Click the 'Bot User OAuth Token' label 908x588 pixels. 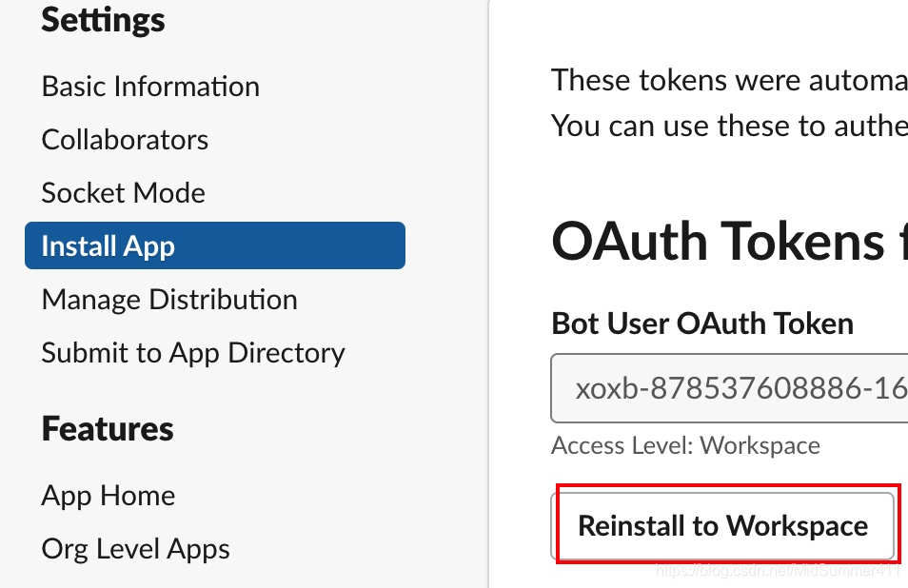[x=702, y=323]
